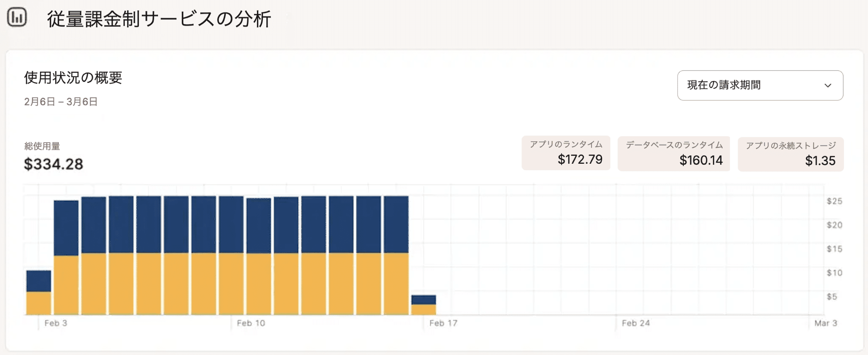Viewport: 868px width, 355px height.
Task: Click the $25 y-axis label
Action: 834,201
